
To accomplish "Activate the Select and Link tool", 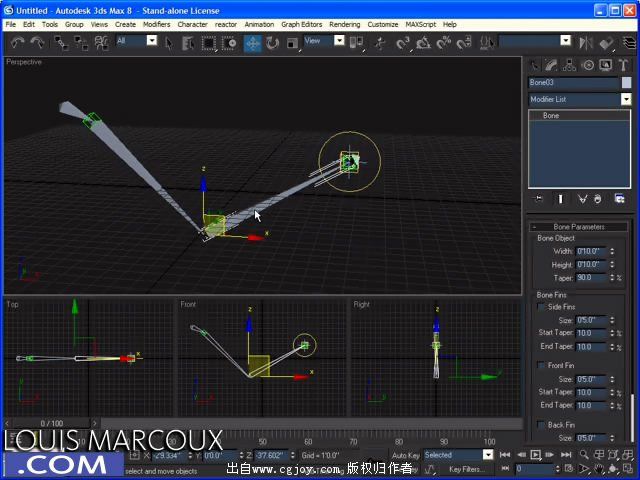I will pos(61,43).
